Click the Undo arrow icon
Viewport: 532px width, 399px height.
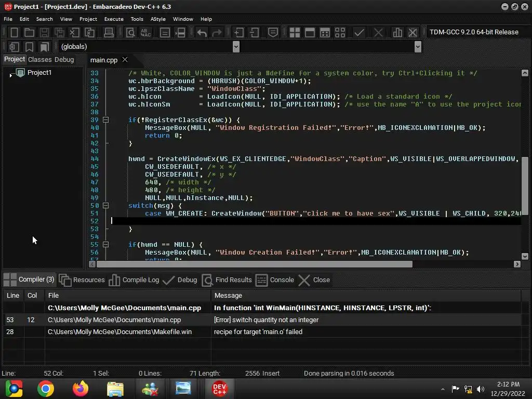pyautogui.click(x=202, y=33)
